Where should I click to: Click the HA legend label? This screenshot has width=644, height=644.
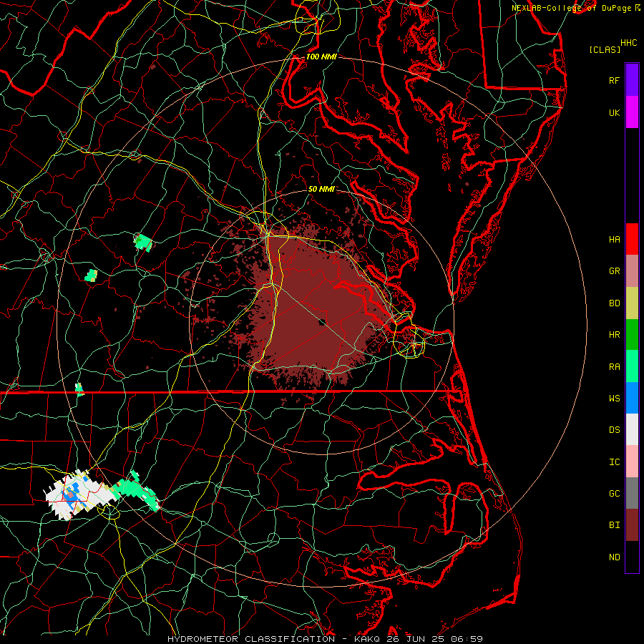point(614,240)
